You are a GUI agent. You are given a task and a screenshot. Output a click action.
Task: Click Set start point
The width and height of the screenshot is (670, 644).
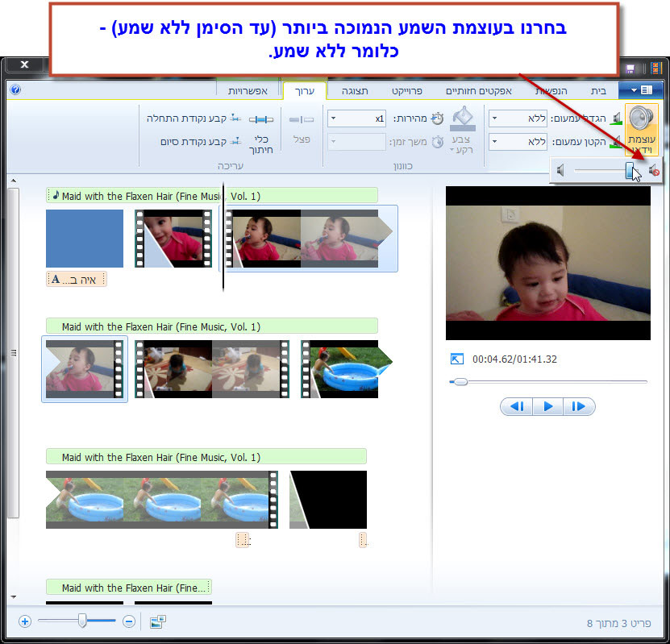click(x=194, y=118)
